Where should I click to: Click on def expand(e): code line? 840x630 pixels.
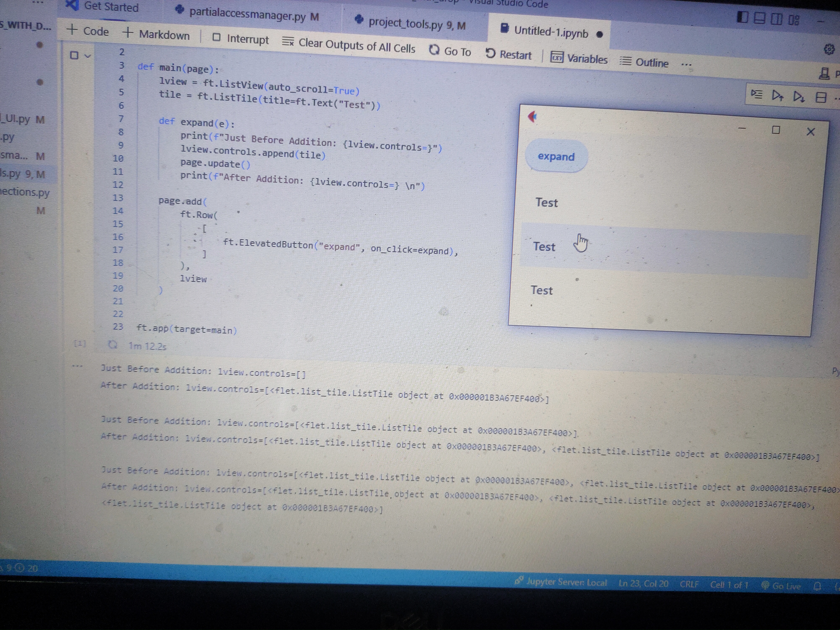pyautogui.click(x=196, y=122)
